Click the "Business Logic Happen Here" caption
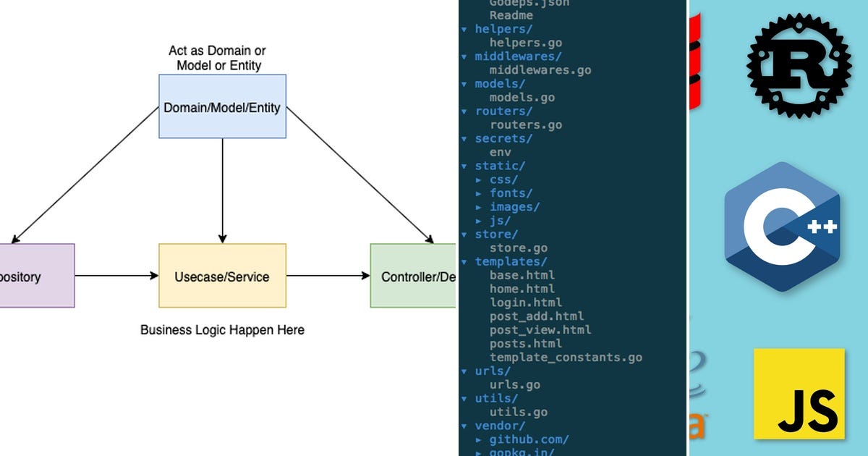This screenshot has width=868, height=456. click(x=222, y=330)
